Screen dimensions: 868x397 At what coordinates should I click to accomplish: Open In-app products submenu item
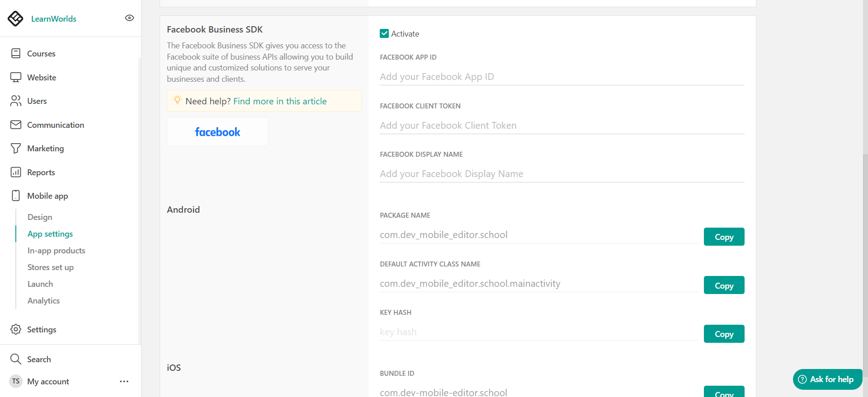pyautogui.click(x=57, y=251)
